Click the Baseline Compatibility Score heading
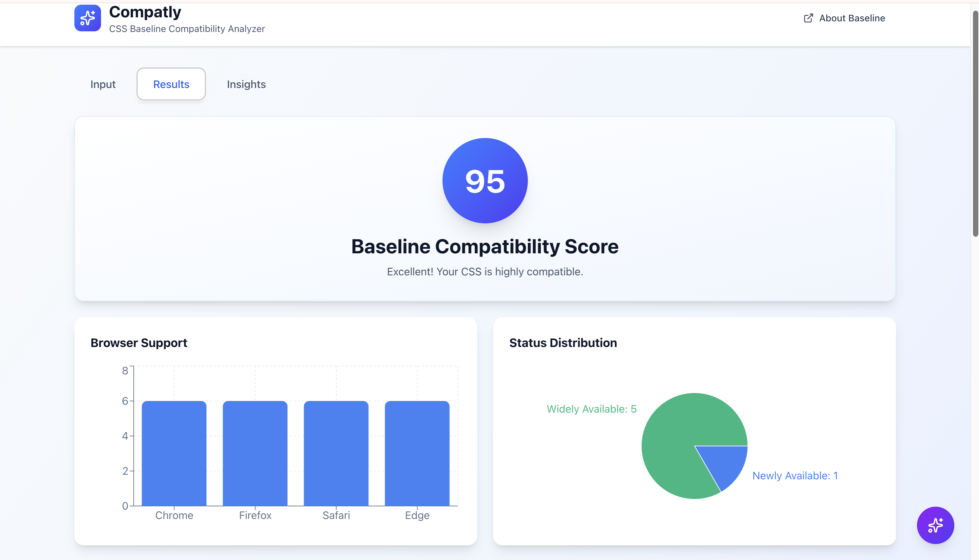979x560 pixels. [x=485, y=247]
